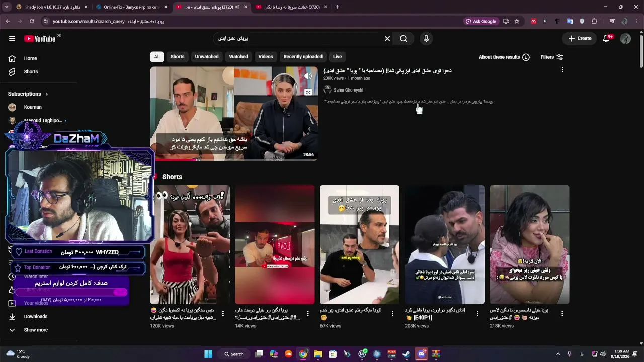The height and width of the screenshot is (362, 644).
Task: Click the address bar URL
Action: 108,21
